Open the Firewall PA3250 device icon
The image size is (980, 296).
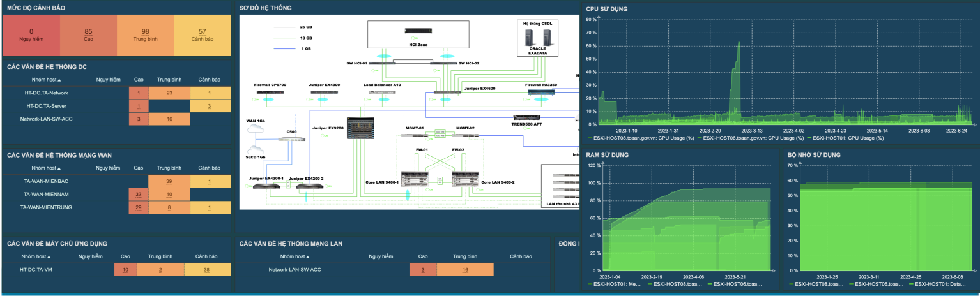pos(541,93)
